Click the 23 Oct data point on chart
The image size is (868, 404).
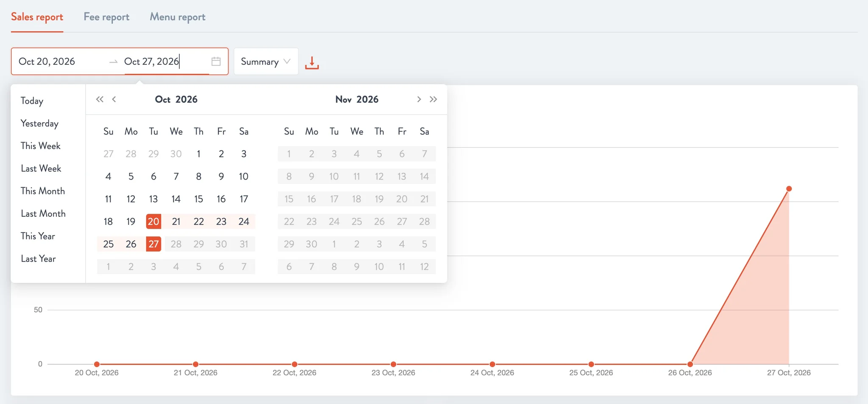[393, 364]
